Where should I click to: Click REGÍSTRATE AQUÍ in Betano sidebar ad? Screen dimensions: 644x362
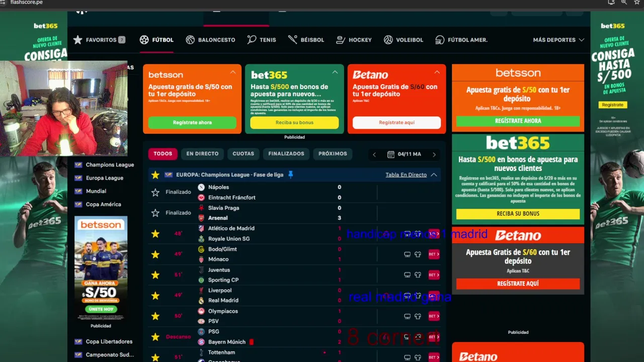[518, 284]
